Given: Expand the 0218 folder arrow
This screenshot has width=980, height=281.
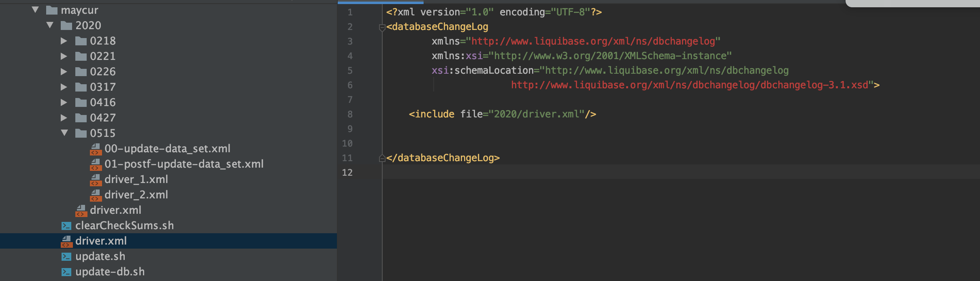Looking at the screenshot, I should click(x=64, y=41).
